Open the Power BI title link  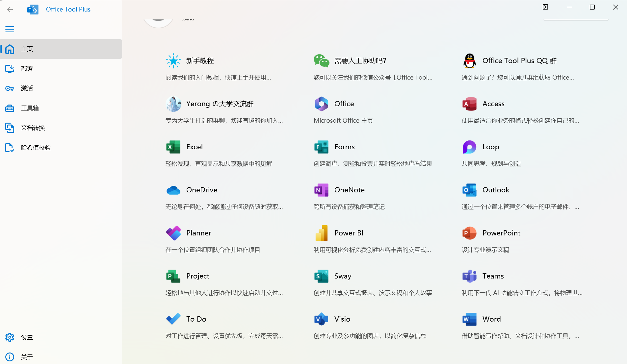[349, 233]
